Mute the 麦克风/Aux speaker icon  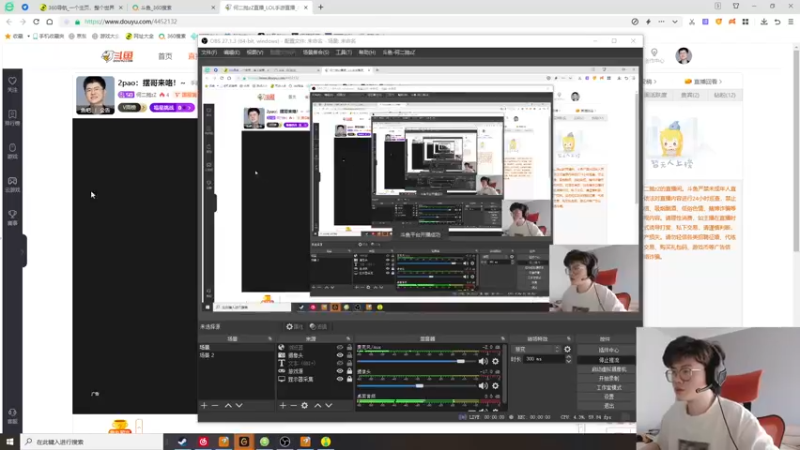click(483, 361)
